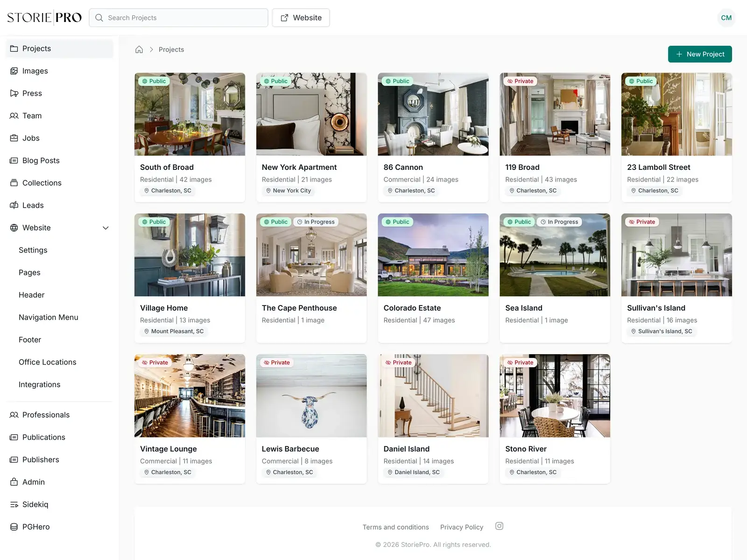Open the CM account avatar menu
The width and height of the screenshot is (747, 560).
pyautogui.click(x=726, y=17)
